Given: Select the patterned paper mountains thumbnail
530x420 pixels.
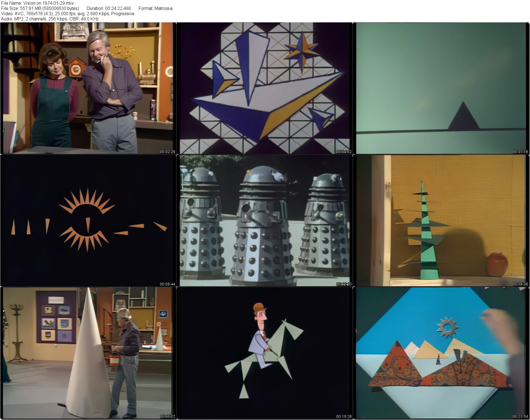Looking at the screenshot, I should tap(441, 353).
